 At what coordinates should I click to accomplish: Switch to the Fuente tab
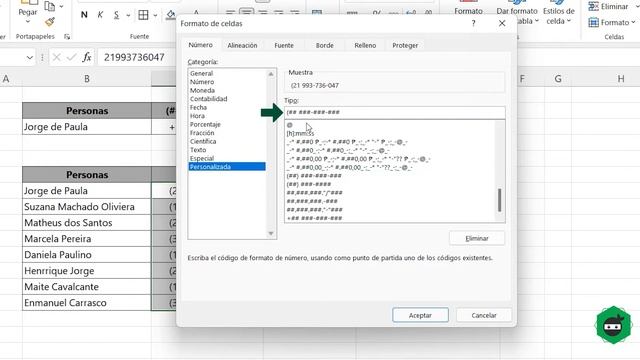click(x=284, y=45)
